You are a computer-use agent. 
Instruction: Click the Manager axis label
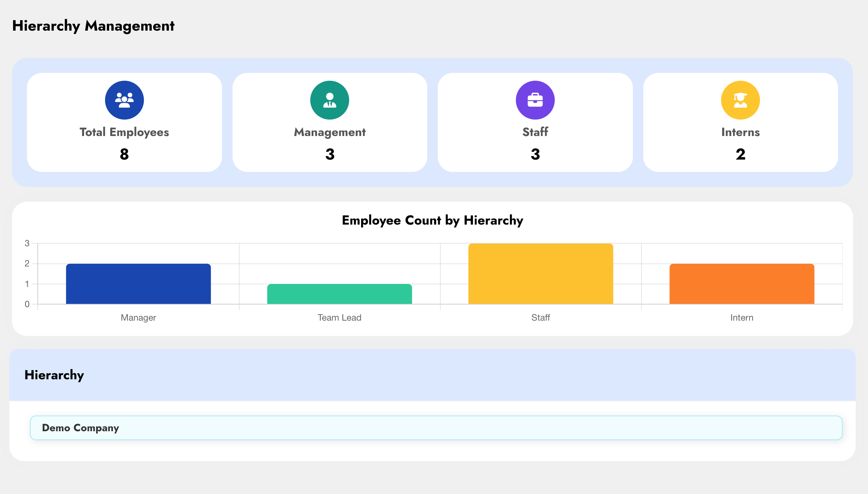[x=138, y=318]
